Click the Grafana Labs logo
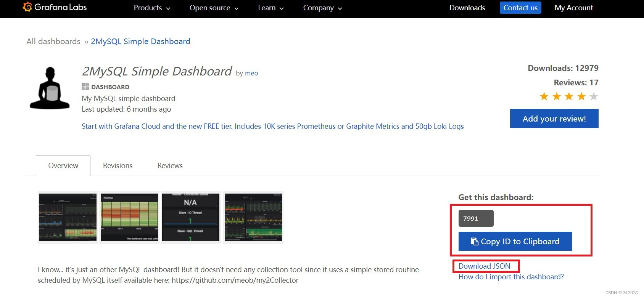 coord(55,7)
